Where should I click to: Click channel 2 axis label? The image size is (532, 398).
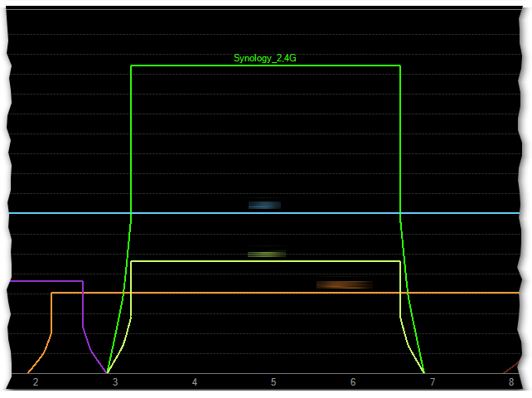36,382
